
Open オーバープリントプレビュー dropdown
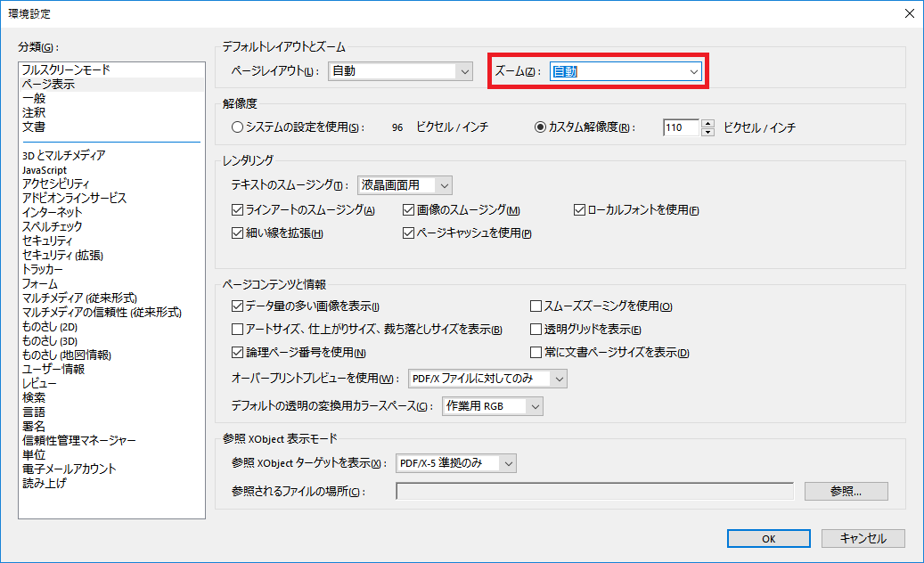[x=488, y=379]
